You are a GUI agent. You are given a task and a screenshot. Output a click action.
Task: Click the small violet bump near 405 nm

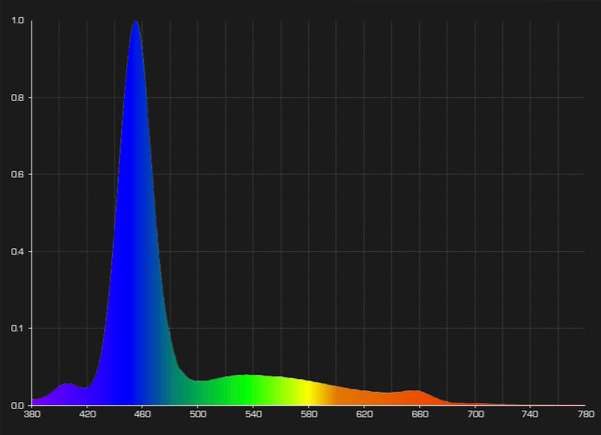point(67,384)
